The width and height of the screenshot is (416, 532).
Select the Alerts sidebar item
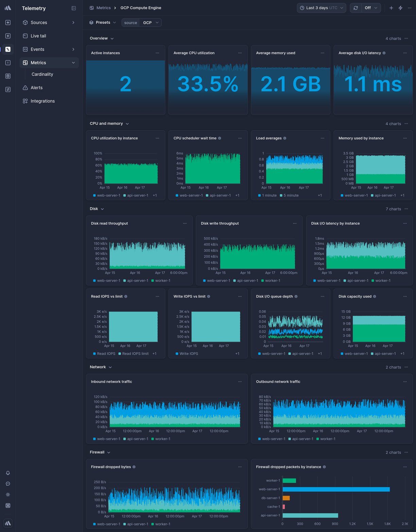[x=36, y=87]
